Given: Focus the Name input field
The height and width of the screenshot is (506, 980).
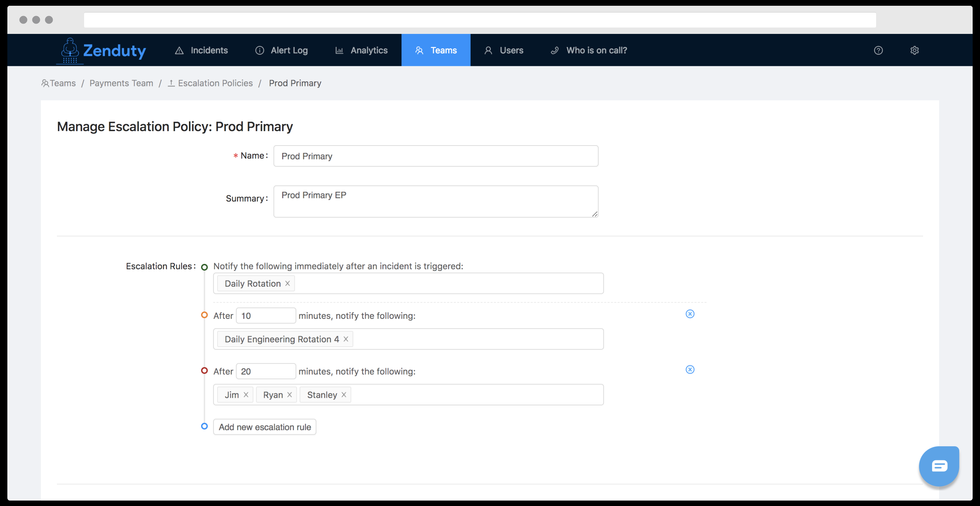Looking at the screenshot, I should click(x=436, y=156).
